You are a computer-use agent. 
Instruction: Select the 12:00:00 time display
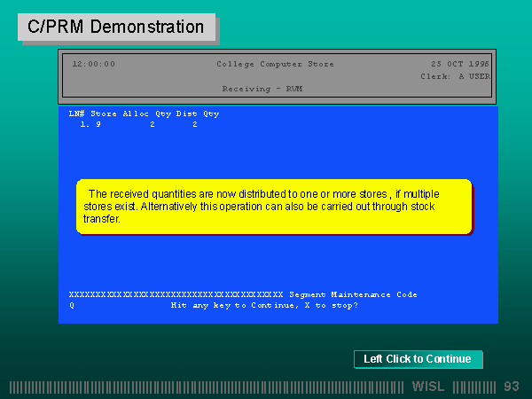[93, 64]
